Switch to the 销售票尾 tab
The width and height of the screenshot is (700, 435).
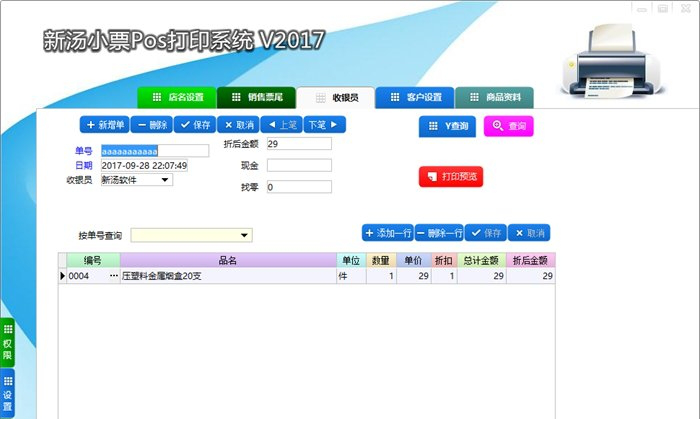(x=256, y=97)
